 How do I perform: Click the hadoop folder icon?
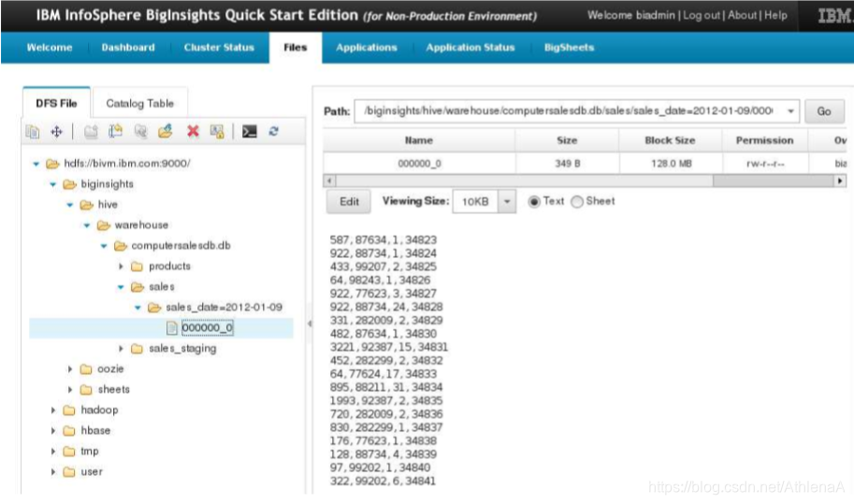68,410
